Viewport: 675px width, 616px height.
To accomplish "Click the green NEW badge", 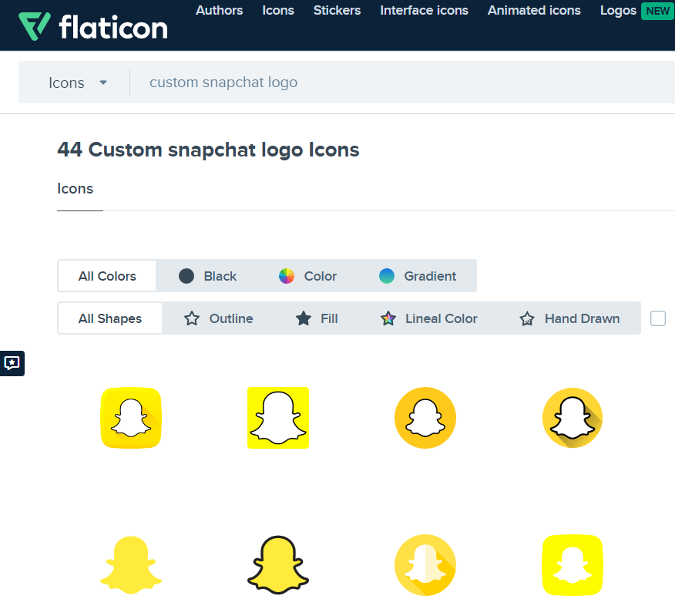I will pos(658,11).
